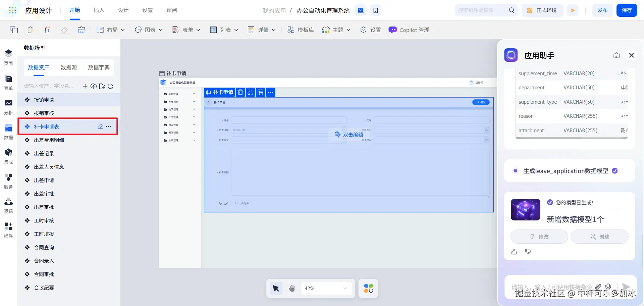Open the 表单 toolbar dropdown
The image size is (644, 306).
point(186,30)
